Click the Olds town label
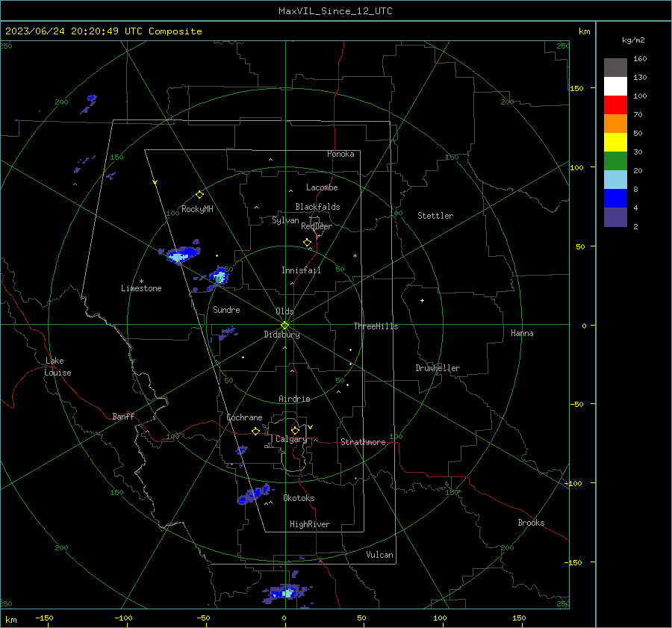 [x=284, y=311]
